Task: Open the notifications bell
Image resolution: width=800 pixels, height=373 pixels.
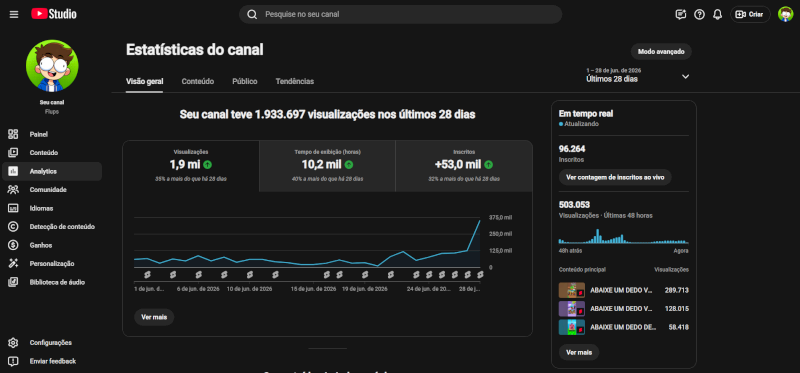Action: [x=718, y=14]
